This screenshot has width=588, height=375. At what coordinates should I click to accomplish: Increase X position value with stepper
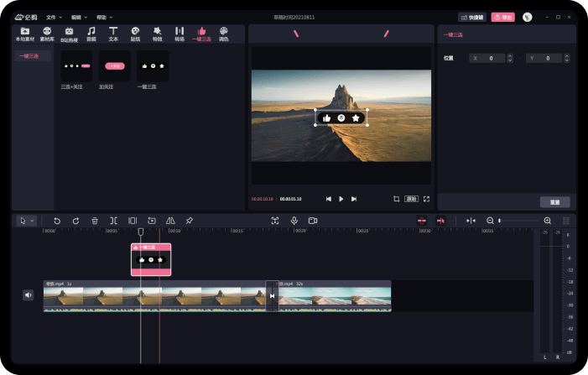coord(511,56)
